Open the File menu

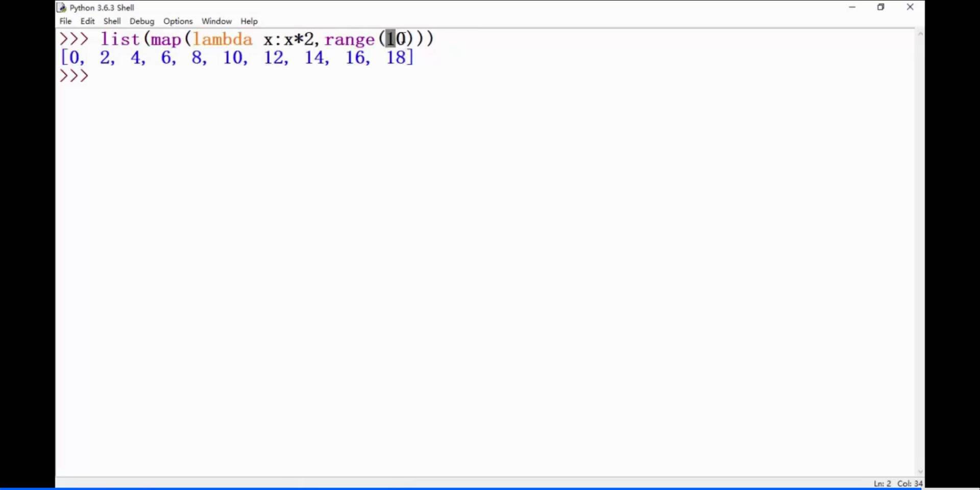pos(65,21)
